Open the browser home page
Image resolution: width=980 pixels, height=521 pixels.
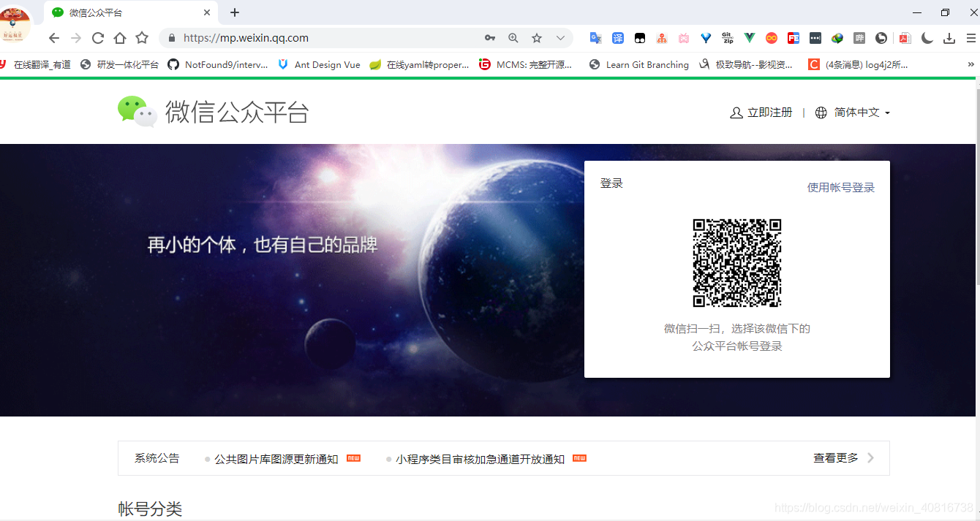pyautogui.click(x=120, y=38)
